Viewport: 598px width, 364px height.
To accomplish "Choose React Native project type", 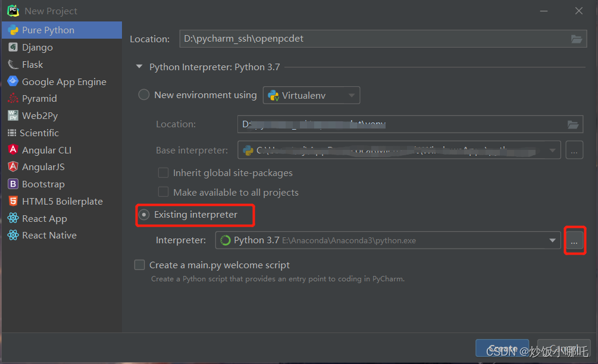I will pos(62,235).
